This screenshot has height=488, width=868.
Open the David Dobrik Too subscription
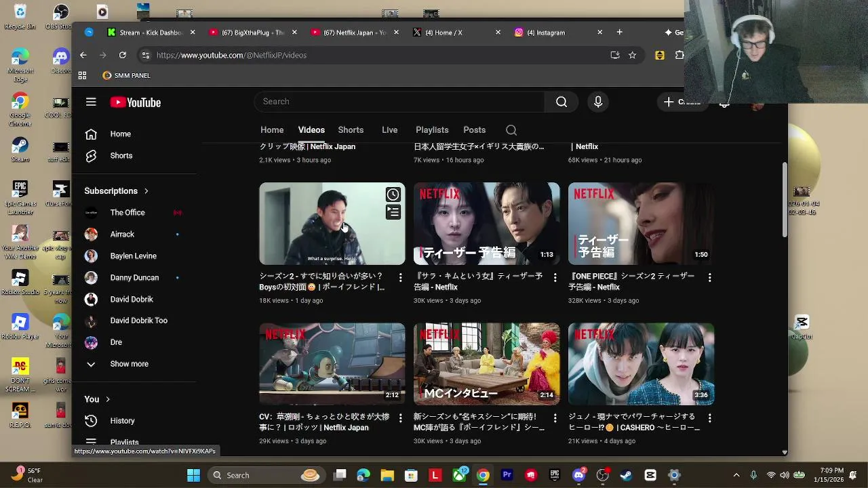[x=138, y=321]
